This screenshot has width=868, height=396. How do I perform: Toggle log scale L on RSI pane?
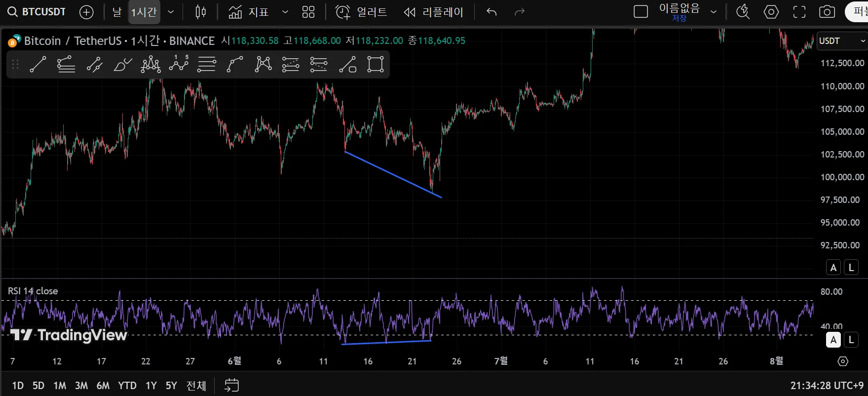coord(851,340)
